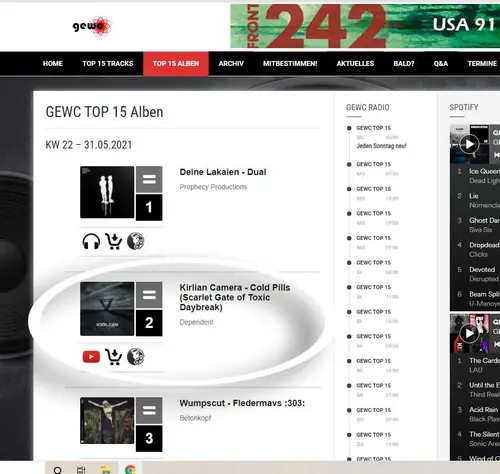Open the headphones listen icon for Deine Lakaien
The height and width of the screenshot is (474, 500).
click(91, 241)
